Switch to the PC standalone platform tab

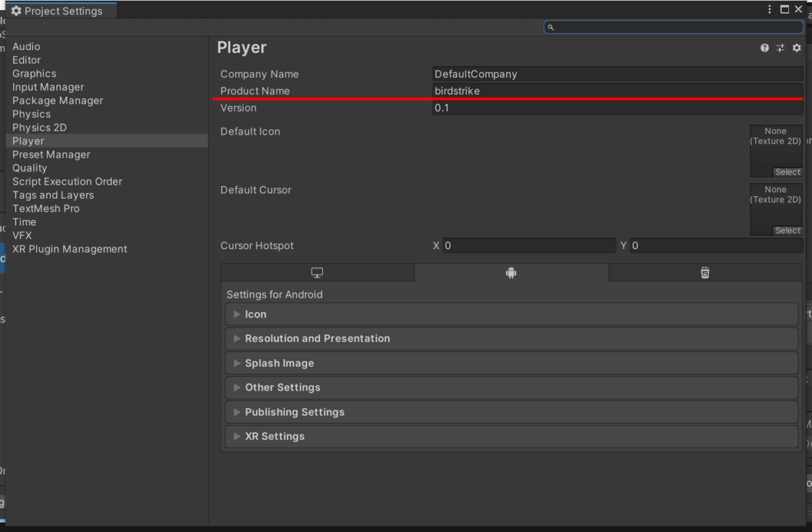(317, 273)
